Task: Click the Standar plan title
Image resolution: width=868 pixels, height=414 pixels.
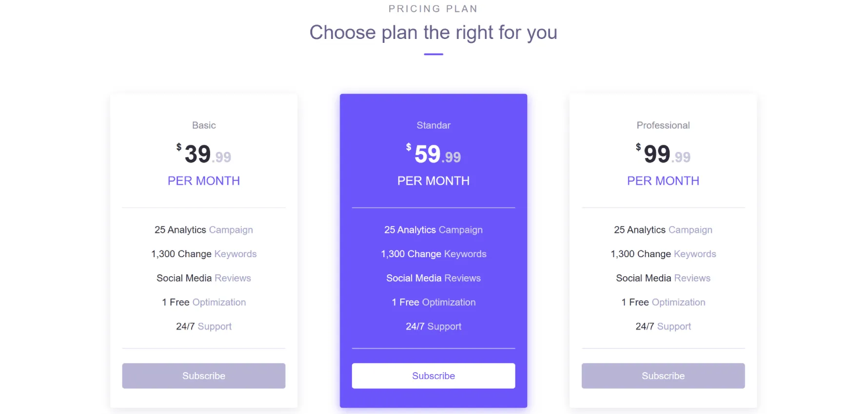Action: (434, 125)
